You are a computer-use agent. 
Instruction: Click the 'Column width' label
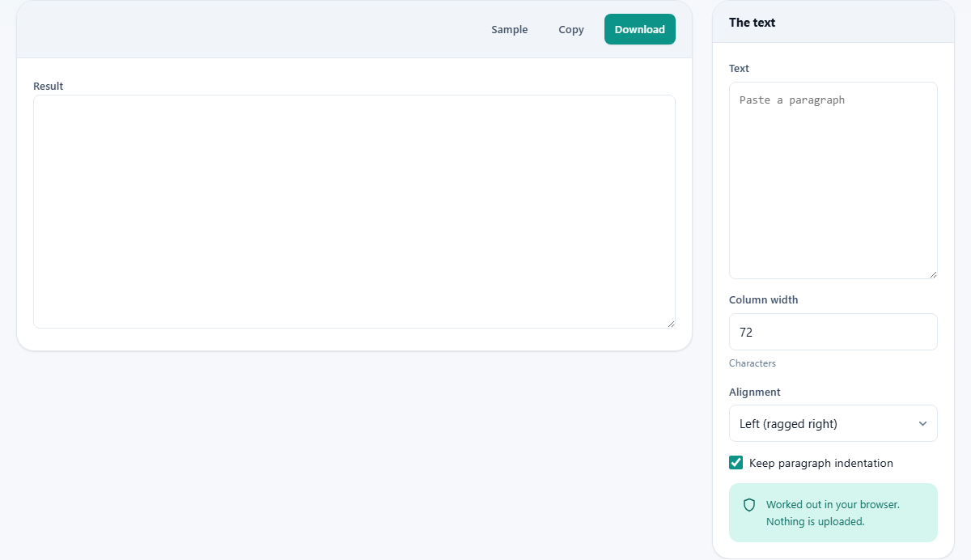pos(764,299)
